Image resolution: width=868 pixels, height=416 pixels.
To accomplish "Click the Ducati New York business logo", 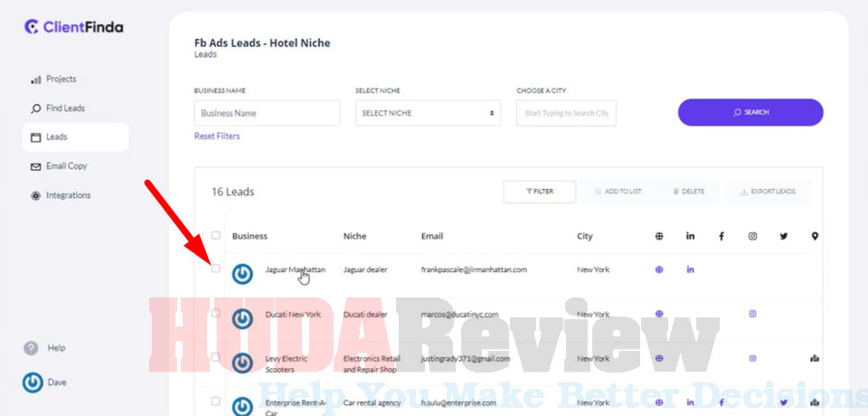I will click(x=242, y=318).
